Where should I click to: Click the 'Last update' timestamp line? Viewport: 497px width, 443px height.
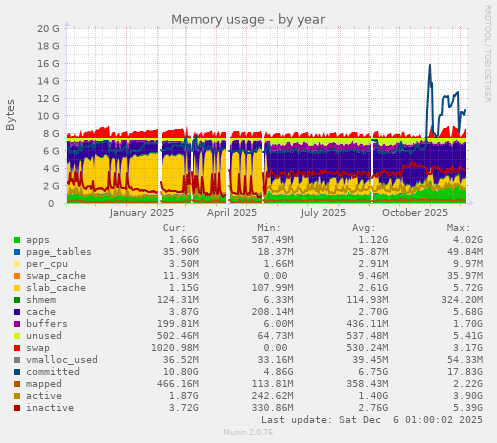pos(372,420)
